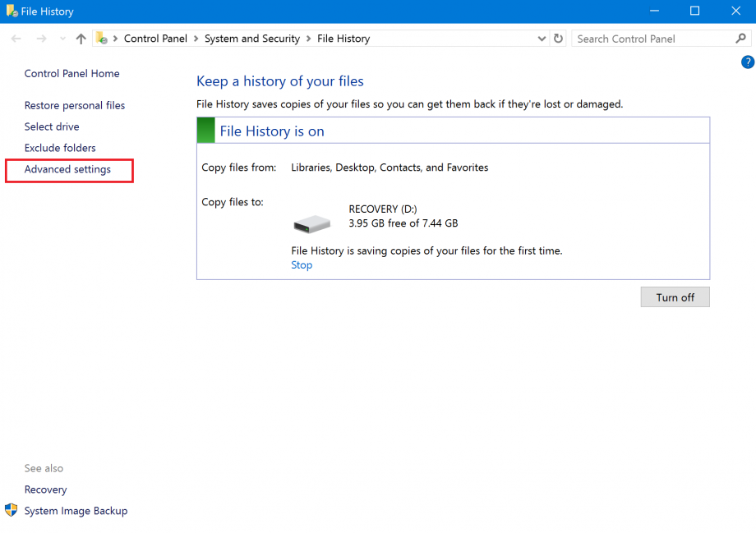
Task: Click the back navigation arrow
Action: point(15,39)
